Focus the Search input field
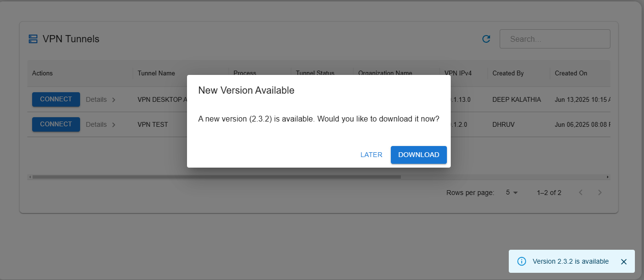The height and width of the screenshot is (280, 644). pos(555,39)
